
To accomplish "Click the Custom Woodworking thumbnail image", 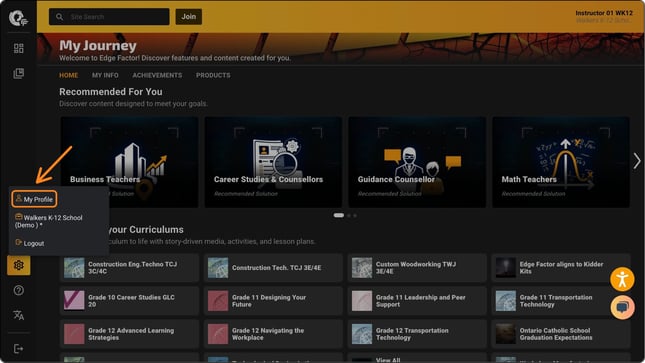I will 362,268.
